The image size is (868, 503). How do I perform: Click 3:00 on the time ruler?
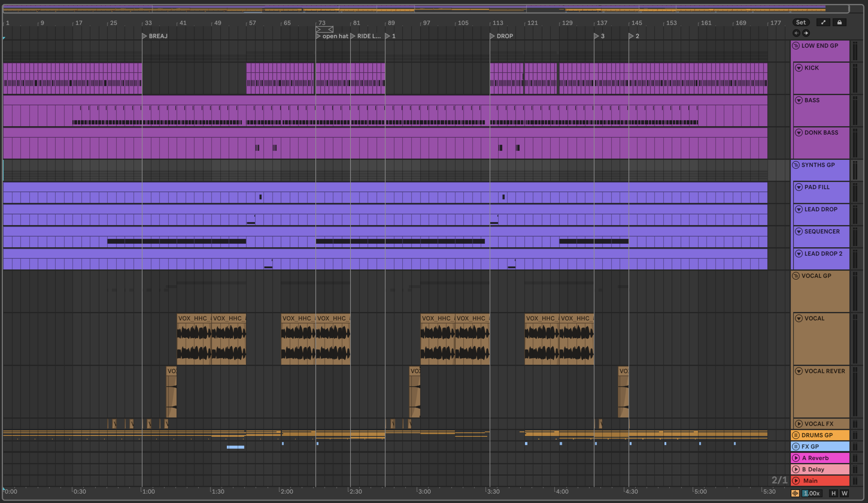coord(424,491)
